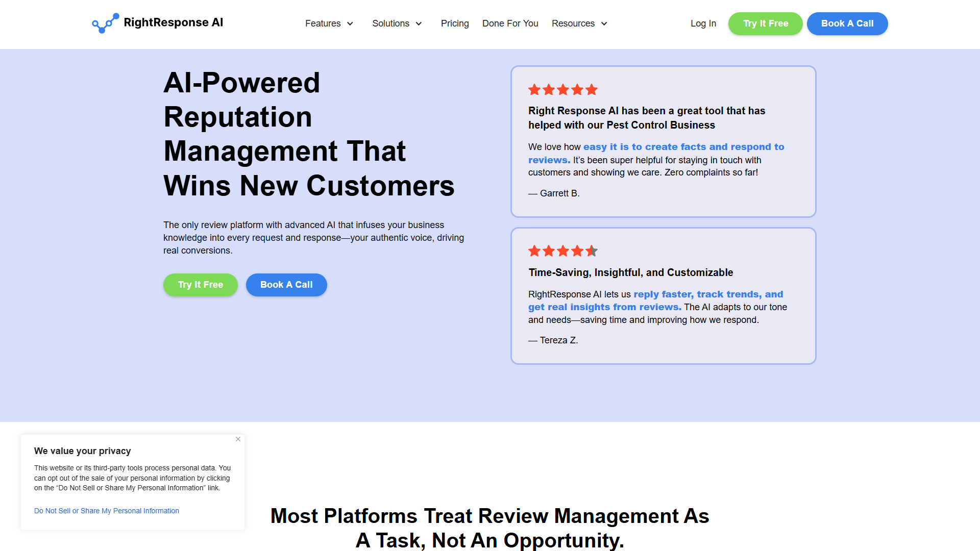
Task: Click the RightResponse AI logo icon
Action: pos(106,23)
